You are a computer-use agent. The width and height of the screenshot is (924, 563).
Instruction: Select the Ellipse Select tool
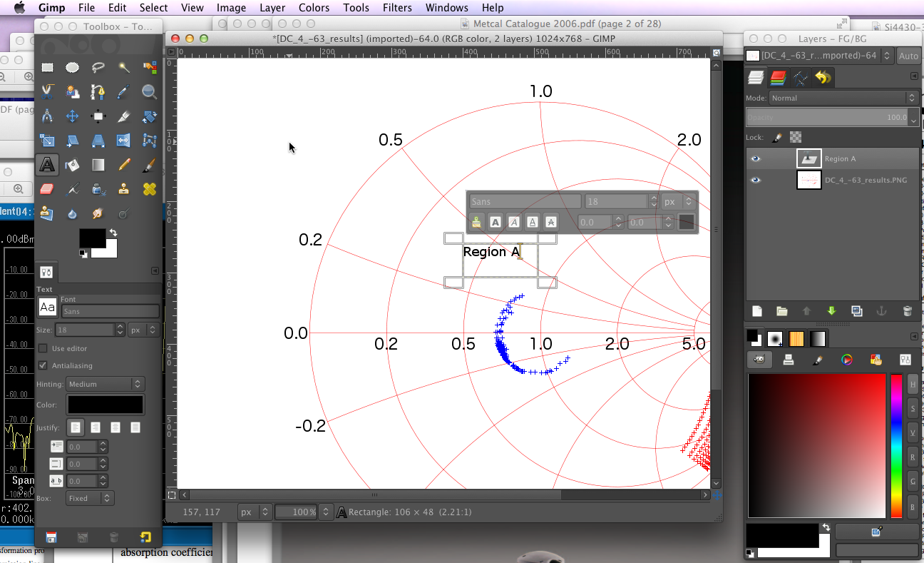point(73,68)
